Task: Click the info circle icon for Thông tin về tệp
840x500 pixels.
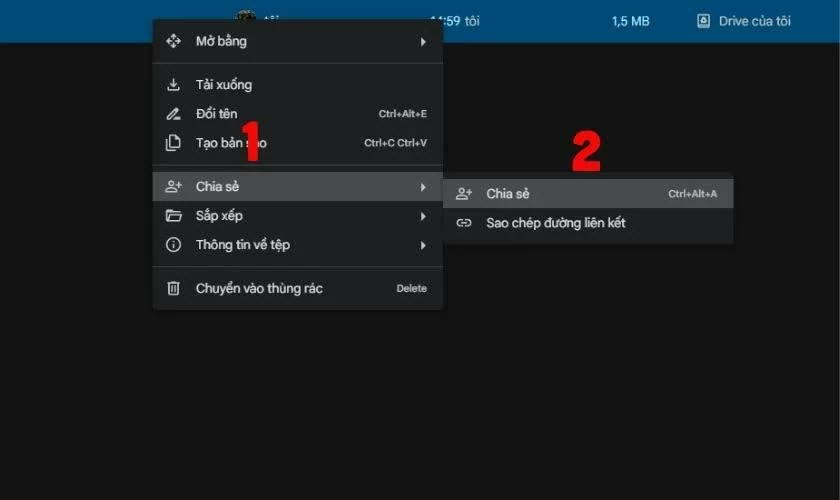Action: (173, 245)
